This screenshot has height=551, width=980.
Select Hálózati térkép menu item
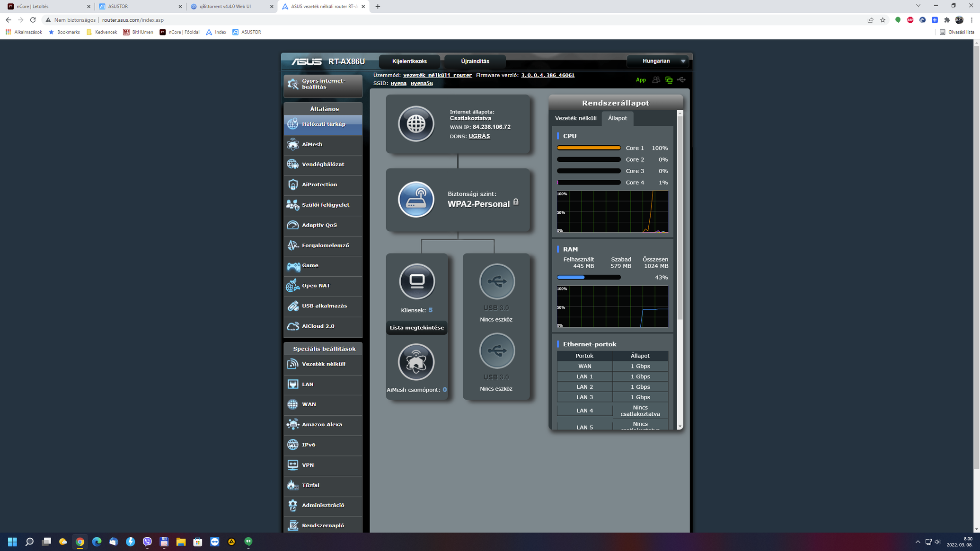(323, 124)
